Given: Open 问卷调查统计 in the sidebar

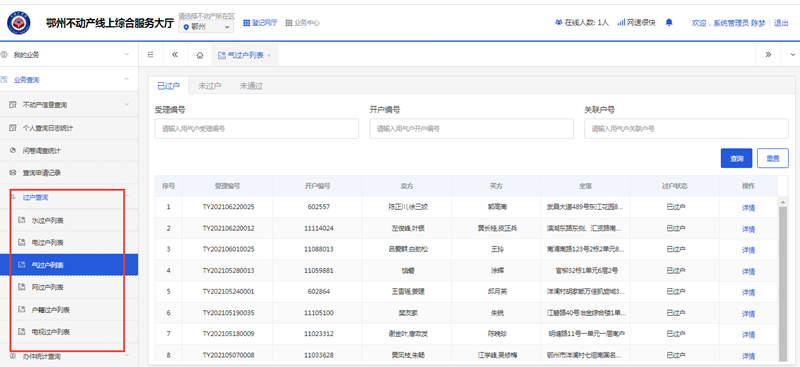Looking at the screenshot, I should pos(69,151).
